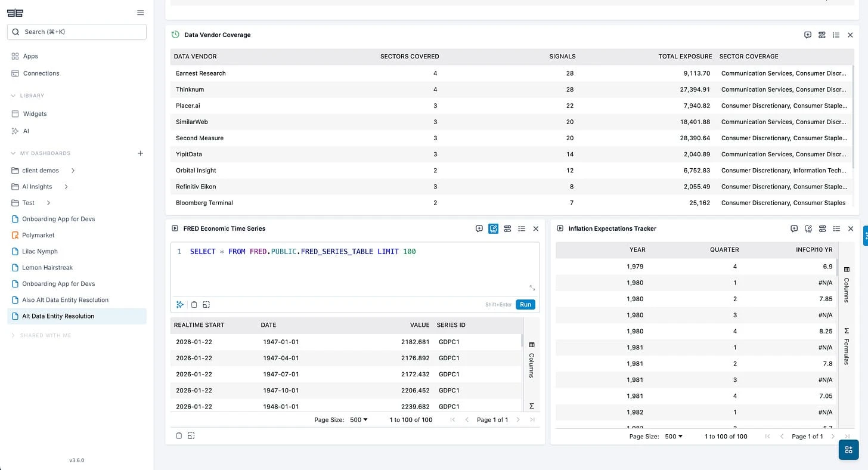Run the SQL query
Screen dimensions: 868x470
(525, 304)
